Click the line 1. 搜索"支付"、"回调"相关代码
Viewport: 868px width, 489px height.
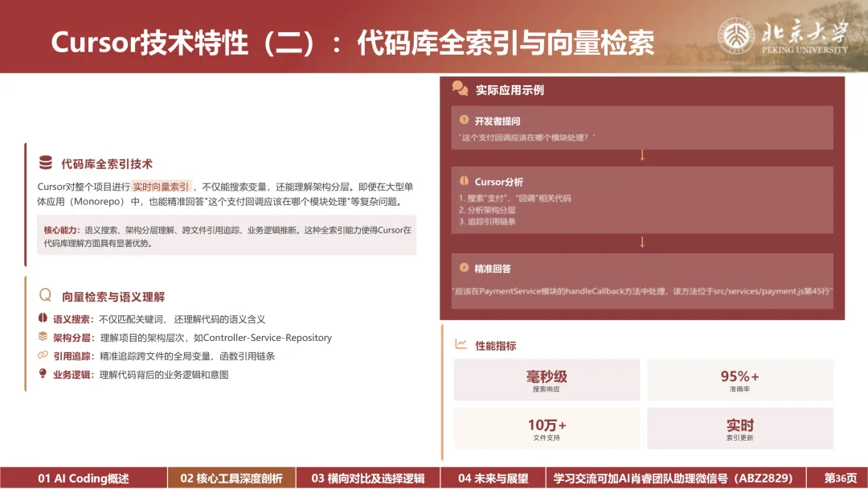tap(515, 199)
